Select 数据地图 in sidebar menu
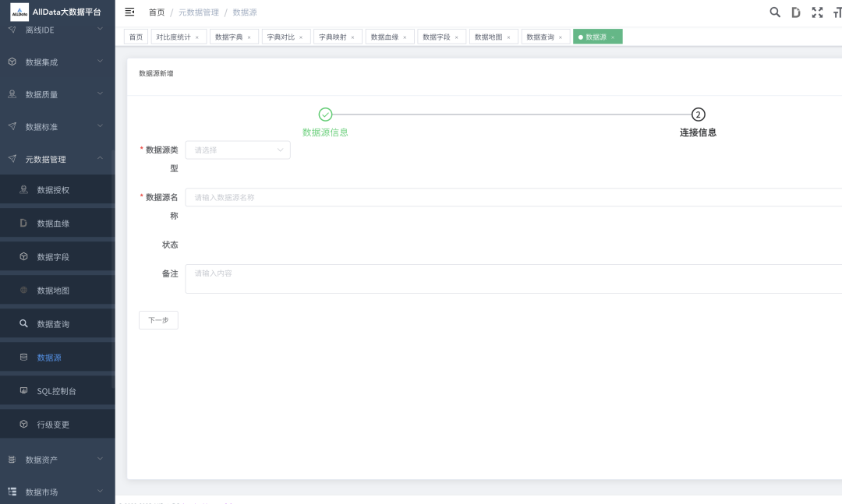842x504 pixels. (x=53, y=291)
